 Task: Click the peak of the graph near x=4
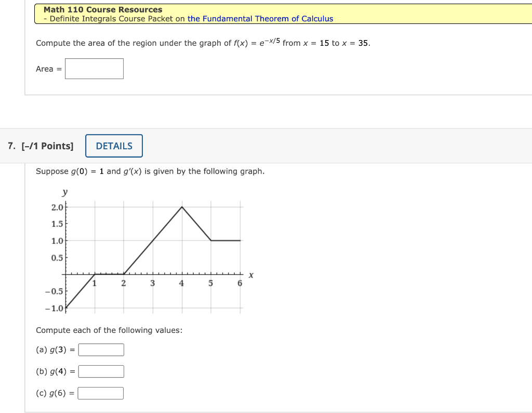(182, 207)
